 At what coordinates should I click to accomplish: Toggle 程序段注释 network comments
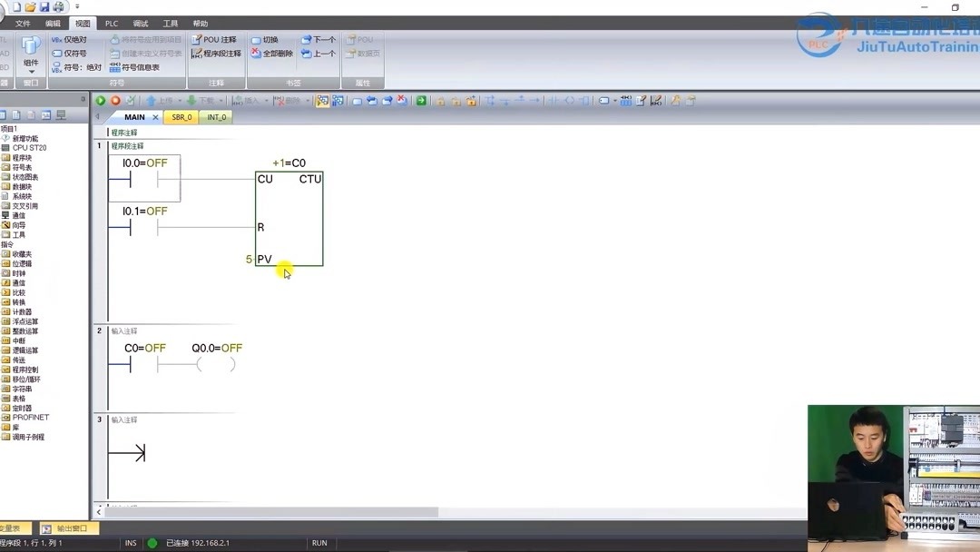click(x=216, y=54)
